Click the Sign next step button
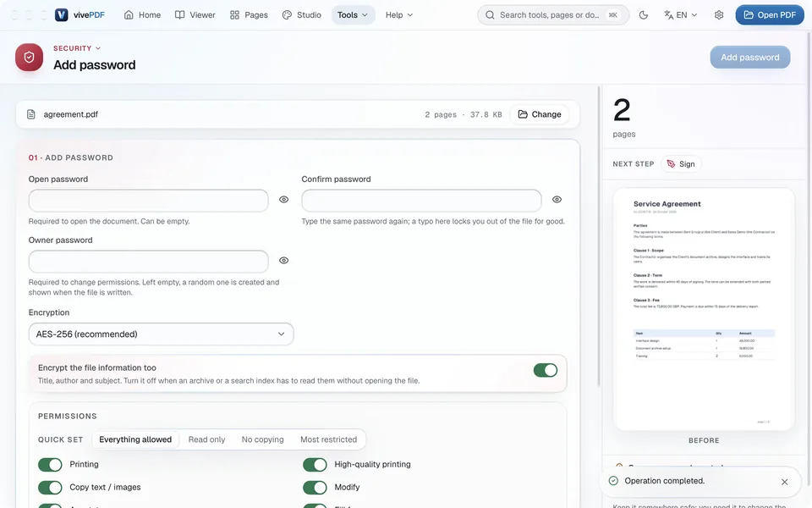 tap(681, 163)
